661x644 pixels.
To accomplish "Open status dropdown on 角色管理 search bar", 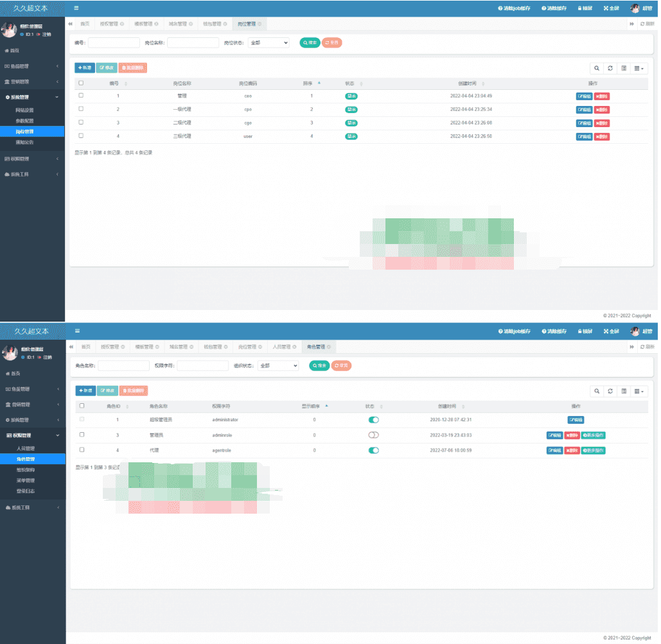I will 278,366.
